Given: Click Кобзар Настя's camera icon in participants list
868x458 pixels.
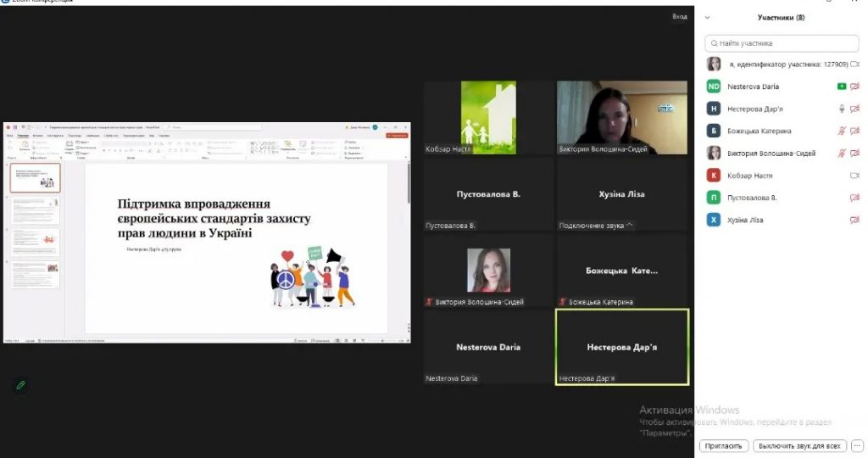Looking at the screenshot, I should (854, 176).
